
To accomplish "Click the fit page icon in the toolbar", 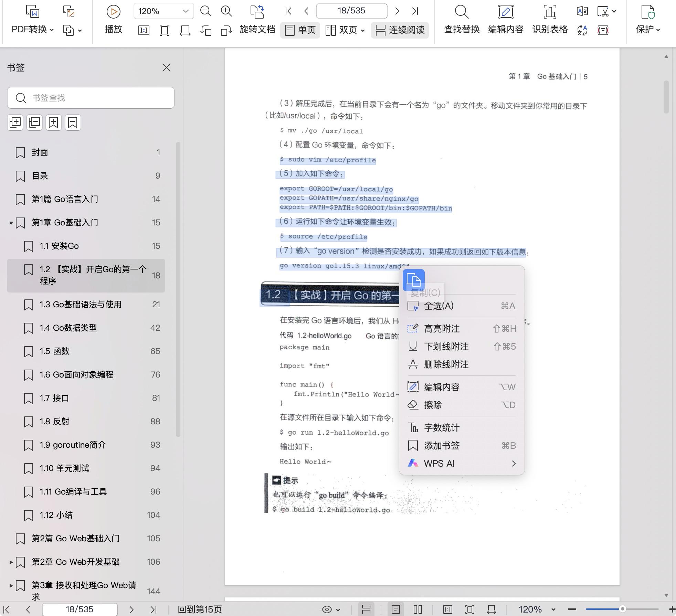I will tap(165, 30).
